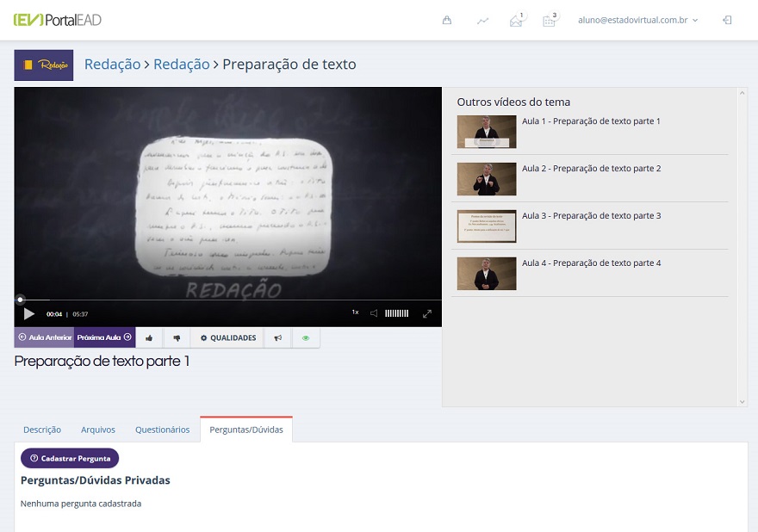Viewport: 758px width, 532px height.
Task: Open the progress chart icon
Action: (482, 21)
